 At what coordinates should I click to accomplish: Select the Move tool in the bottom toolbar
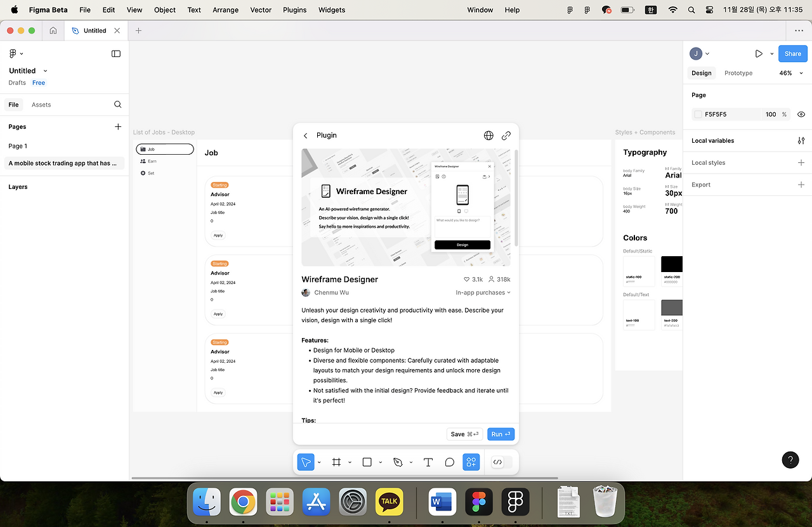pos(306,462)
